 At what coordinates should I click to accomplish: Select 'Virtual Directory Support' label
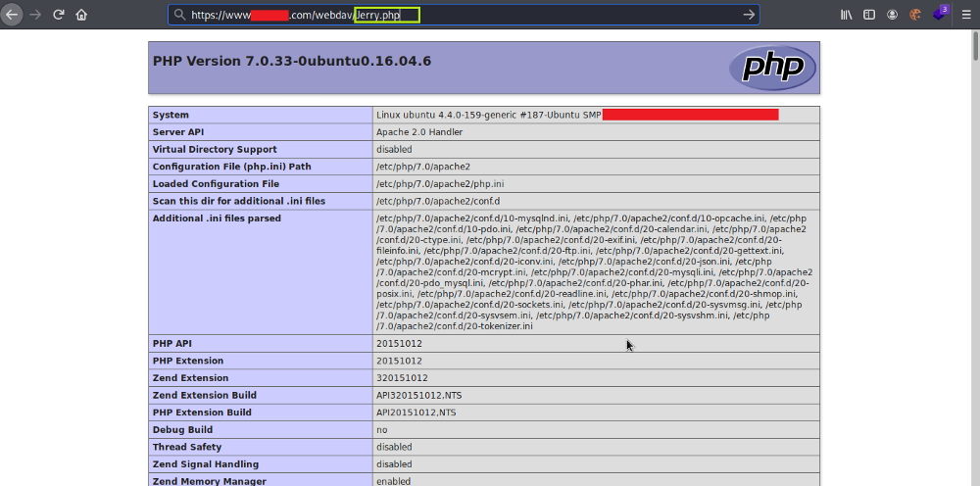click(215, 149)
